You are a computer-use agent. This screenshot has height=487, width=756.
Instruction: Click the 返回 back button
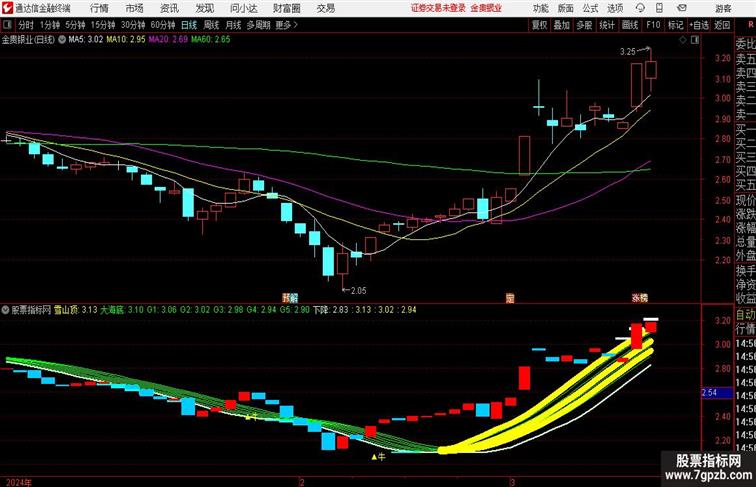[x=722, y=25]
